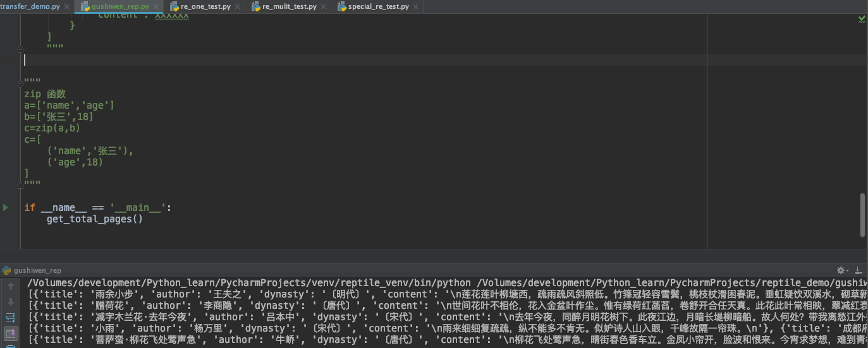Click the ('name','张三'), line
The height and width of the screenshot is (348, 868).
pos(90,151)
